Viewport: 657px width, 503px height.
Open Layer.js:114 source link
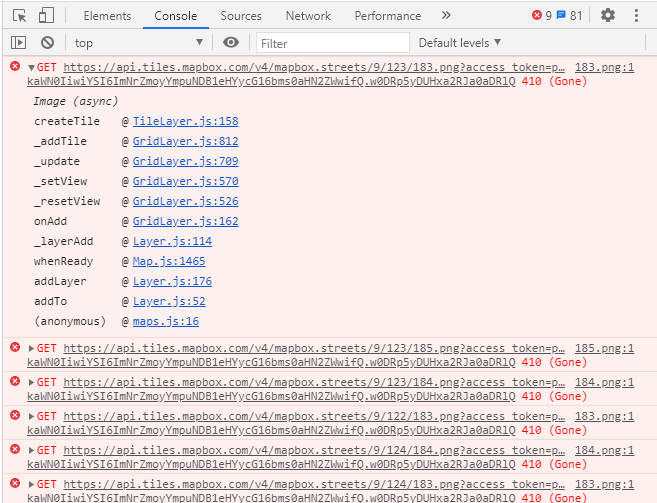click(x=172, y=241)
